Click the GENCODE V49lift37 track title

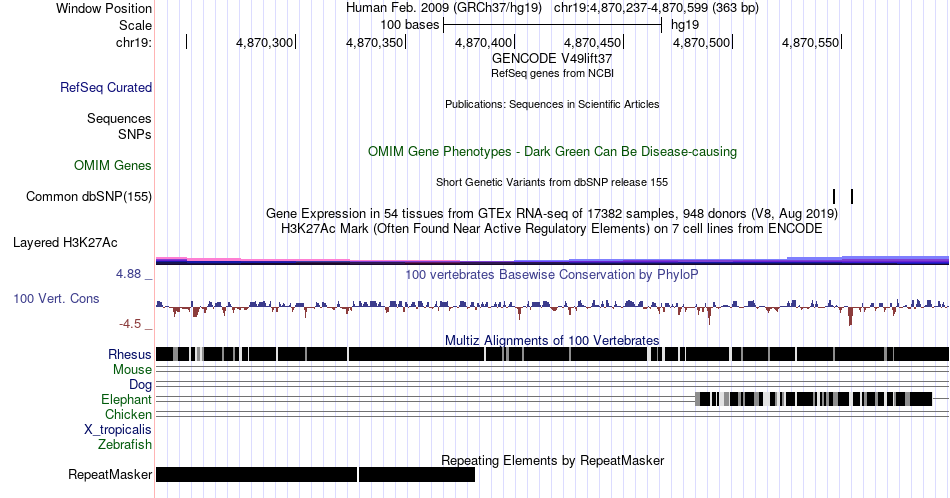(x=552, y=59)
